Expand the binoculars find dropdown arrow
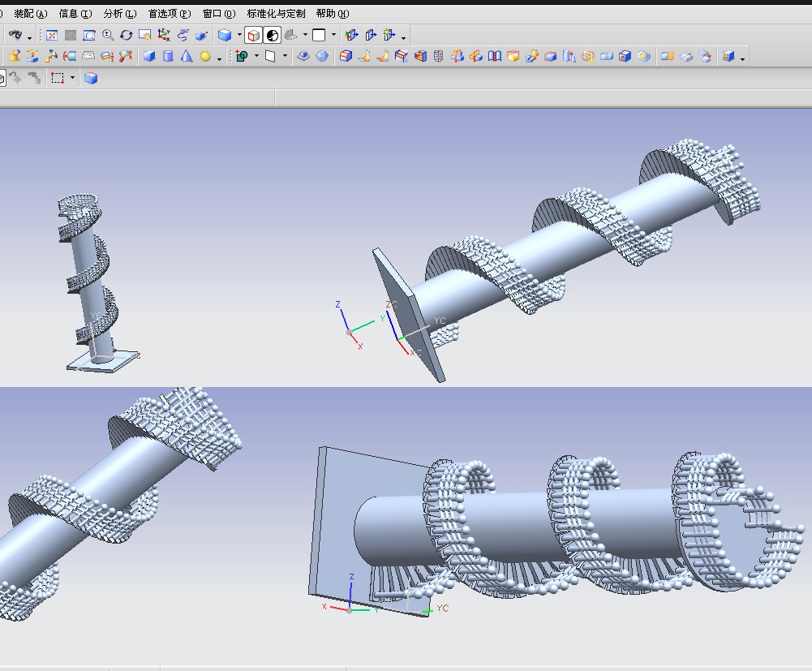This screenshot has width=812, height=671. [29, 37]
